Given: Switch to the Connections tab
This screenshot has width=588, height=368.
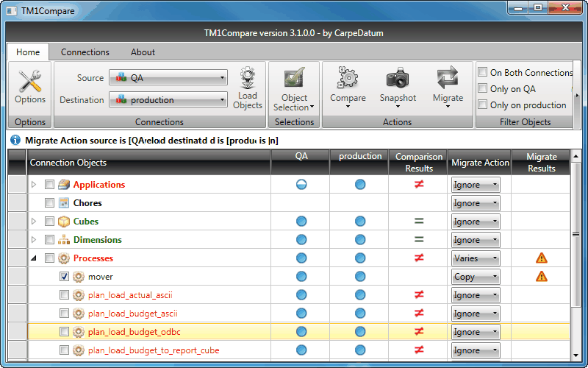Looking at the screenshot, I should (85, 52).
